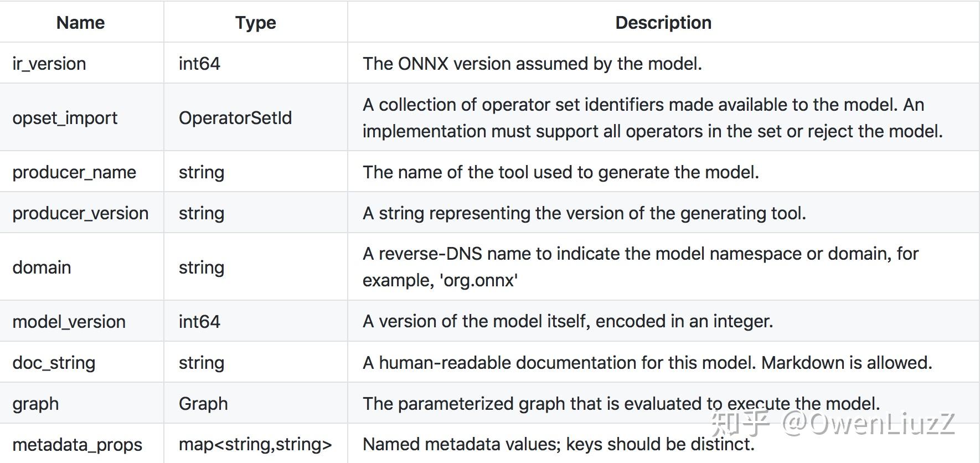The height and width of the screenshot is (463, 980).
Task: Click the 'Named metadata values' description
Action: [x=558, y=444]
